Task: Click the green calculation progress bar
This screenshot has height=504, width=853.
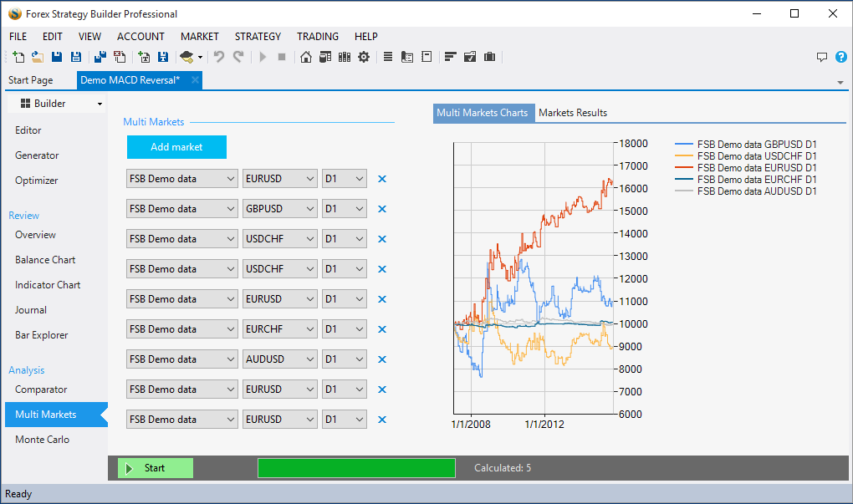Action: point(356,468)
